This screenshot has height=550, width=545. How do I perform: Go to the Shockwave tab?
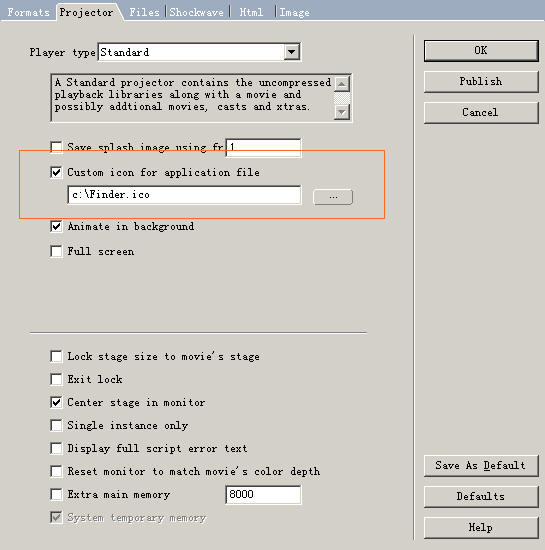pyautogui.click(x=196, y=12)
